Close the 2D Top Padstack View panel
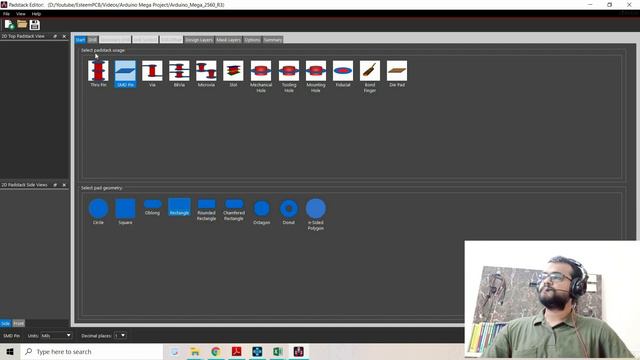Screen dimensions: 640x360 tap(64, 36)
